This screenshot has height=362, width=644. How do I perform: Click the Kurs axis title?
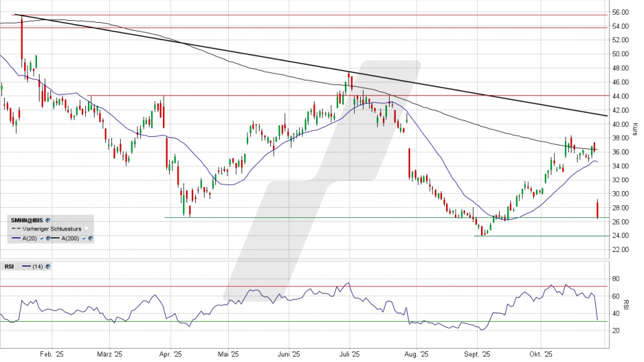coord(635,129)
